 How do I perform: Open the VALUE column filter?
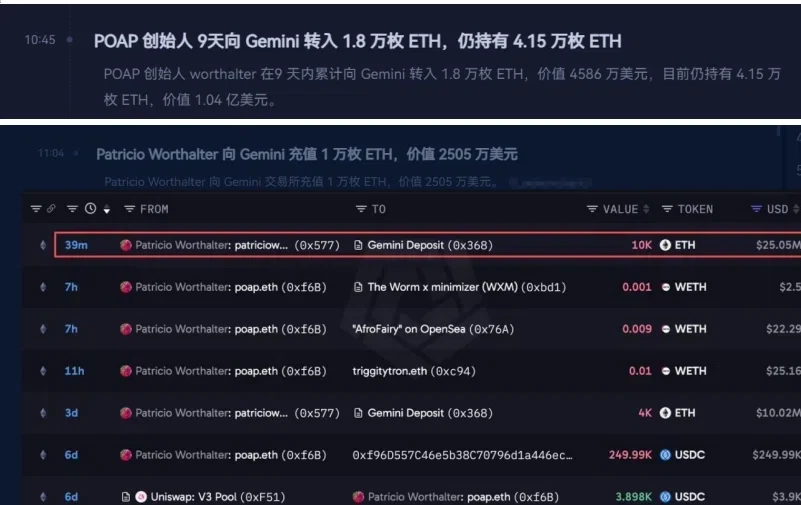point(592,209)
